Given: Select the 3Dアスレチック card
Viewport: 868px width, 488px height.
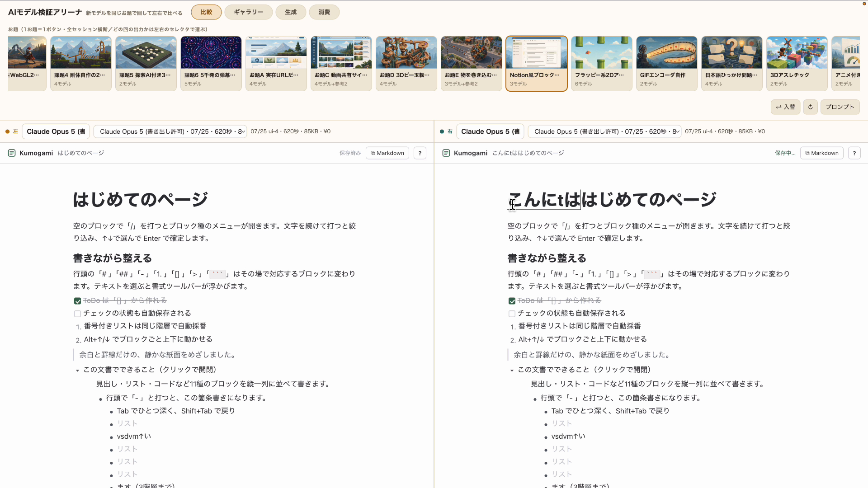Looking at the screenshot, I should [x=797, y=64].
